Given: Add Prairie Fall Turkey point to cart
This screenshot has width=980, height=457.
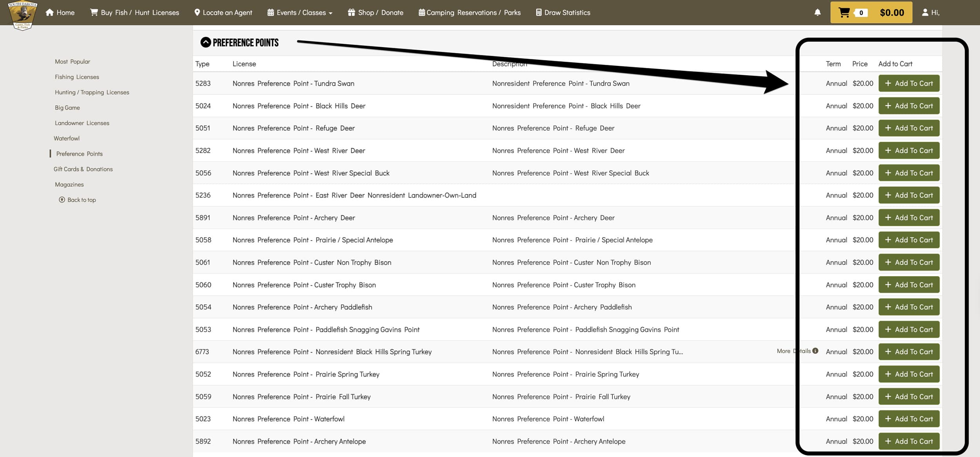Looking at the screenshot, I should [909, 396].
